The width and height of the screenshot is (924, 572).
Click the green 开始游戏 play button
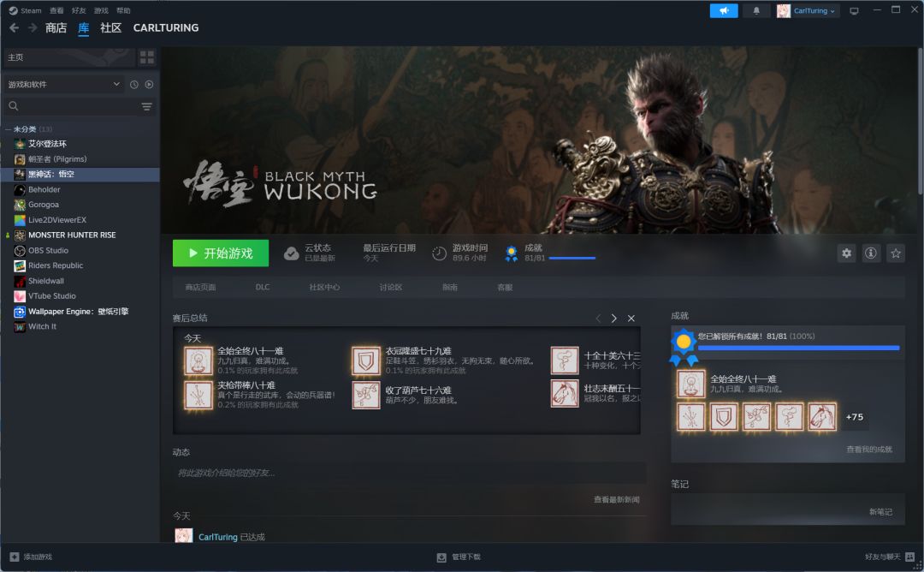pyautogui.click(x=221, y=253)
